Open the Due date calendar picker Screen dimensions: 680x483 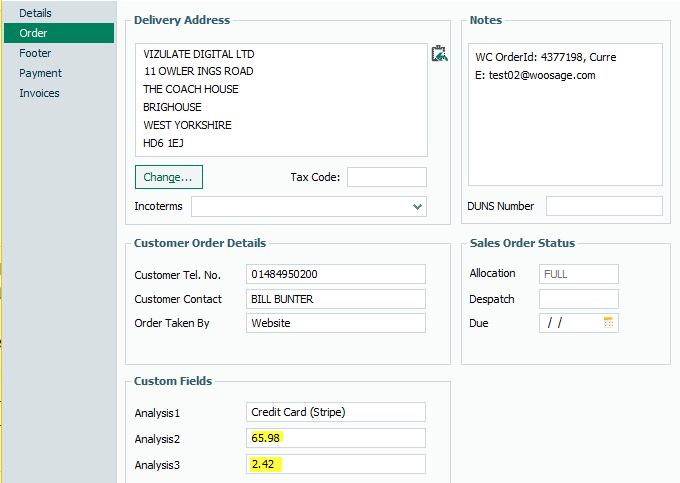coord(609,323)
